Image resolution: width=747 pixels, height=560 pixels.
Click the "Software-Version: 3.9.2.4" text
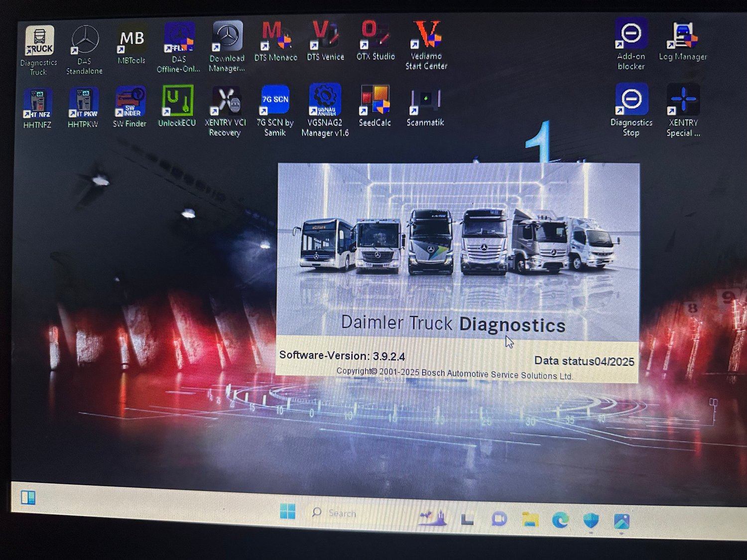click(342, 355)
